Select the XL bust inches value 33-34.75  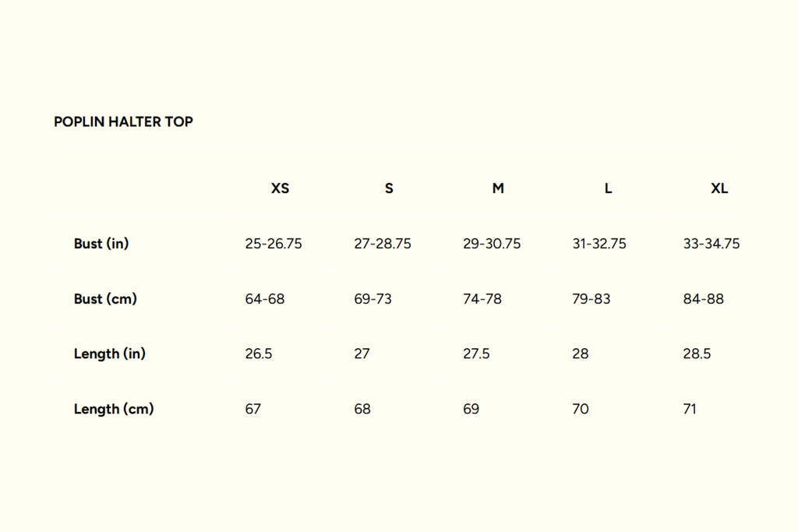coord(711,244)
